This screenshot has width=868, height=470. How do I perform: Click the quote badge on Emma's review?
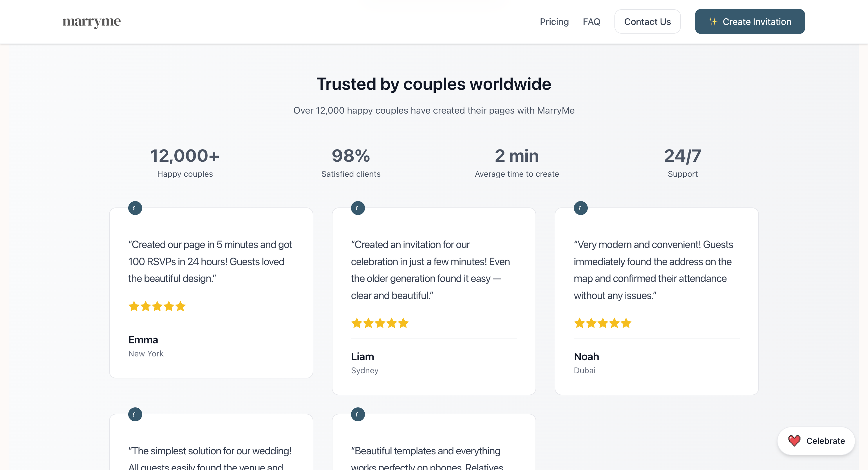[135, 208]
